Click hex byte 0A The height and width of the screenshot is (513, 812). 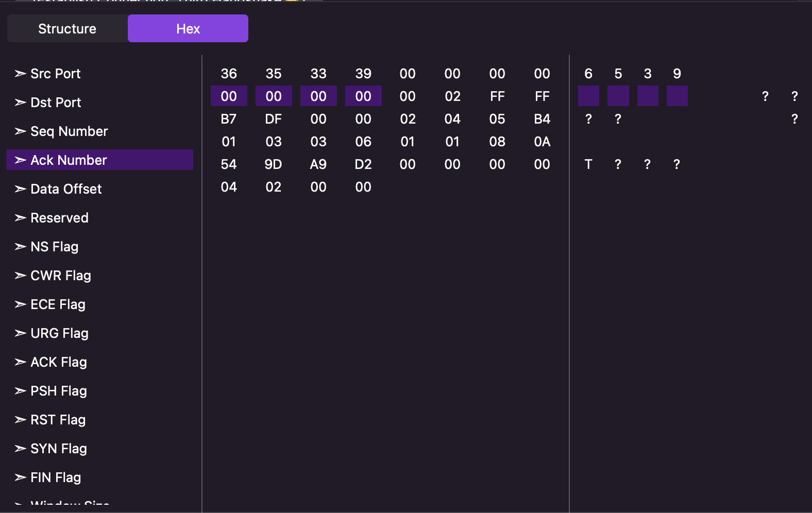pos(542,142)
